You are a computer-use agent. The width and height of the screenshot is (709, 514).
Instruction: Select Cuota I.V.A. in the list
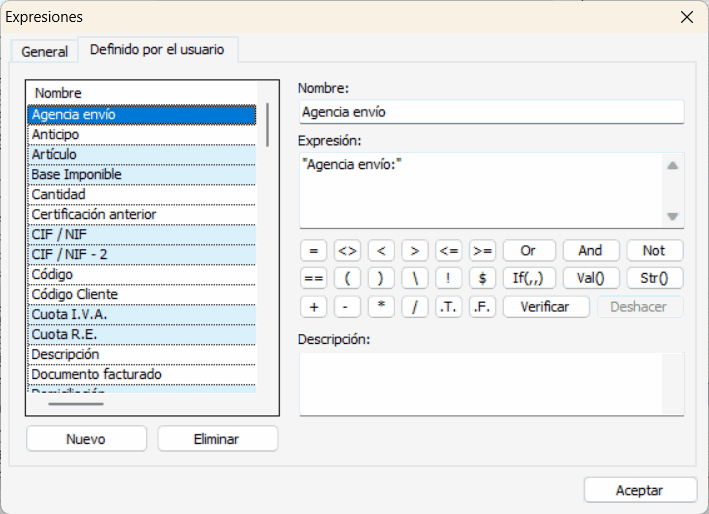[x=142, y=315]
